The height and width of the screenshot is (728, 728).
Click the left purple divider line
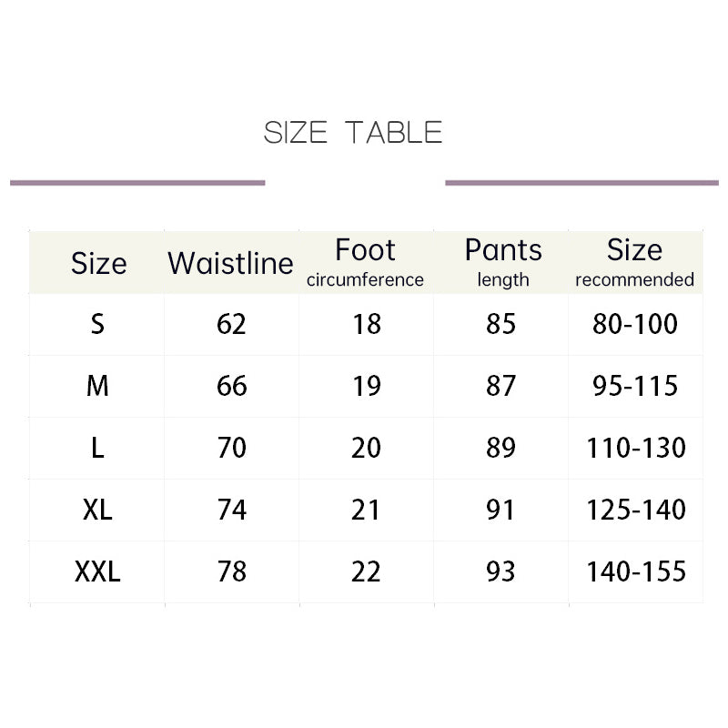[137, 183]
